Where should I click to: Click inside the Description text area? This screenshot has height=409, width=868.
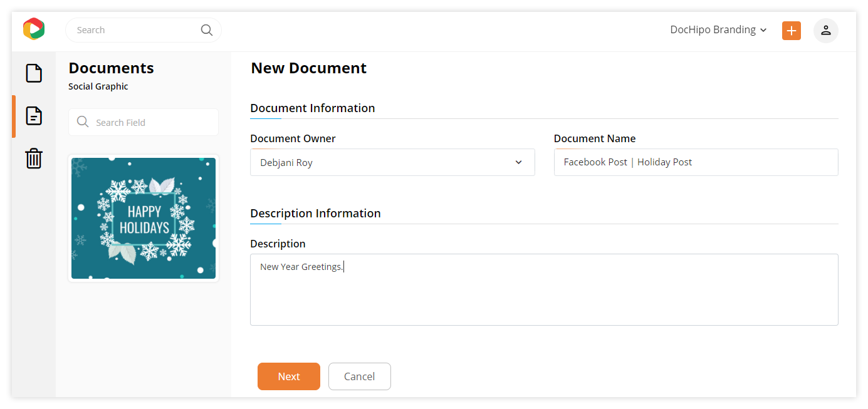tap(544, 289)
